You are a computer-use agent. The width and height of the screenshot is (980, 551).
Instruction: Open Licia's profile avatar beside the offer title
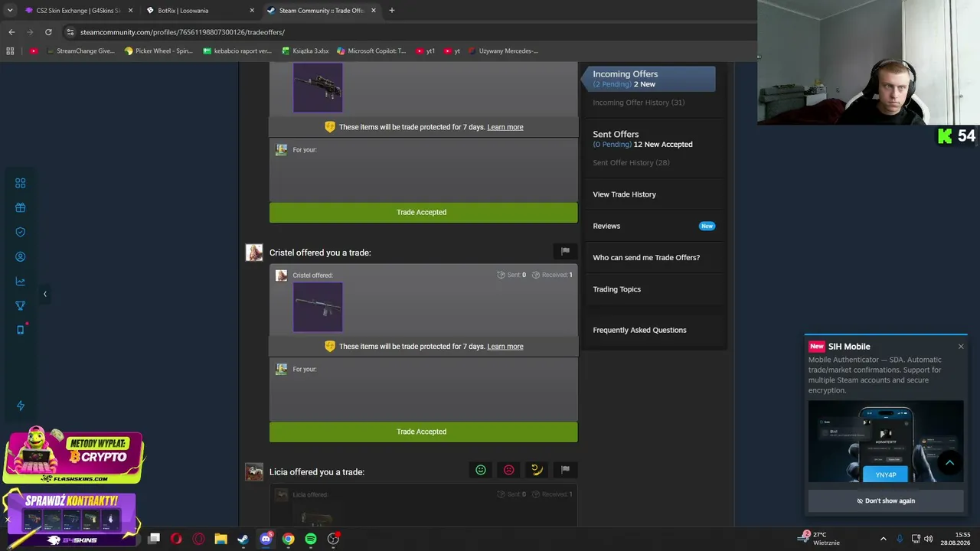click(254, 471)
